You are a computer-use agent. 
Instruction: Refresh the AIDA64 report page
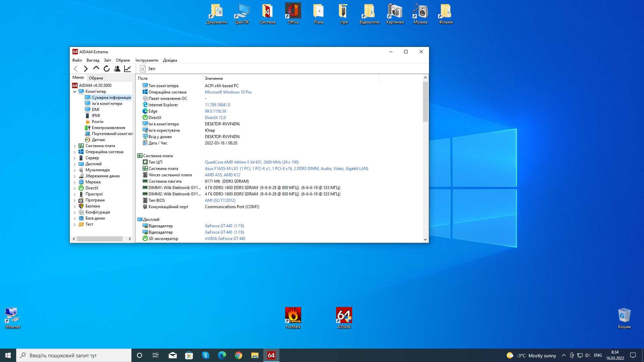tap(107, 69)
